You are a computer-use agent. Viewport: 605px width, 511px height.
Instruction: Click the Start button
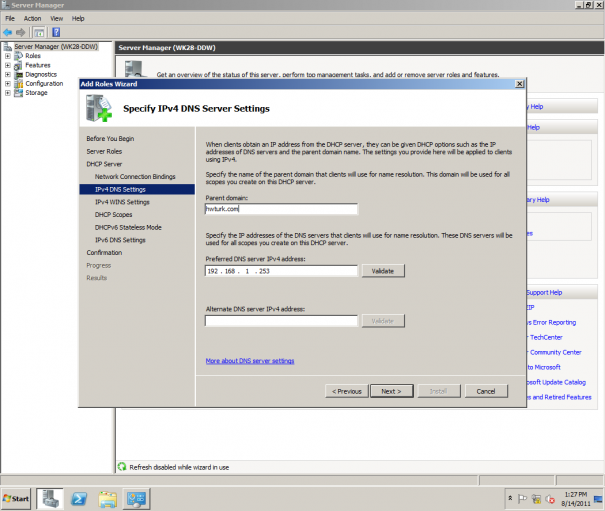click(x=16, y=499)
